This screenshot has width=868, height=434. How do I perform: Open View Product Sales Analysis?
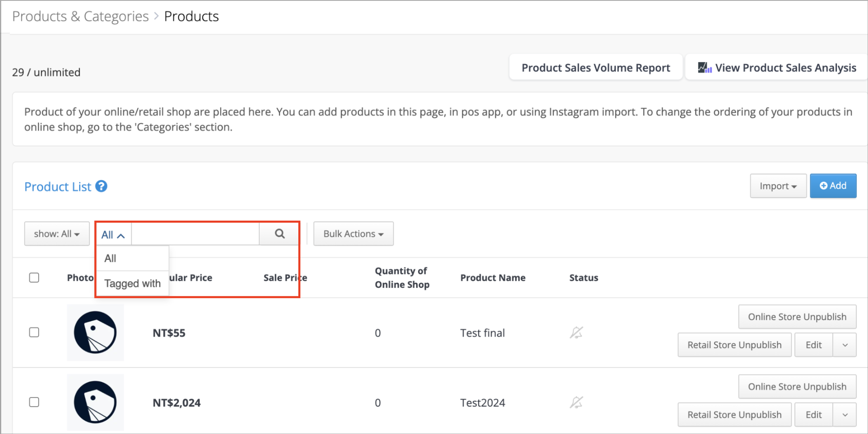coord(777,67)
